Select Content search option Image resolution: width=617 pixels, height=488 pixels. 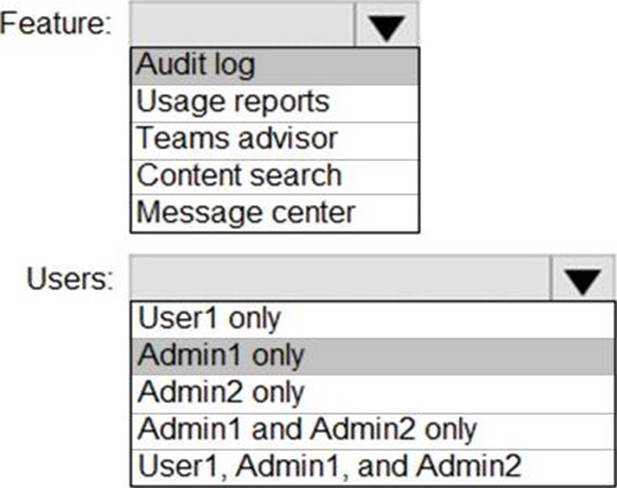(x=274, y=176)
